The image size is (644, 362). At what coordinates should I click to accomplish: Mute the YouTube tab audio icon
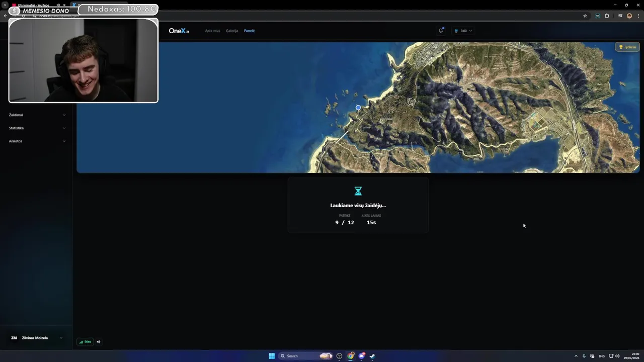click(58, 5)
